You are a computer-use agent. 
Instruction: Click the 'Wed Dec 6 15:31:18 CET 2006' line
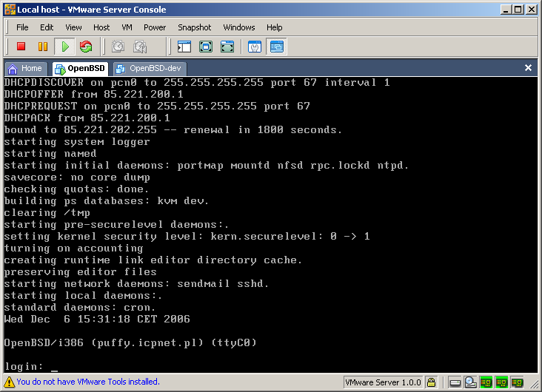pos(97,319)
